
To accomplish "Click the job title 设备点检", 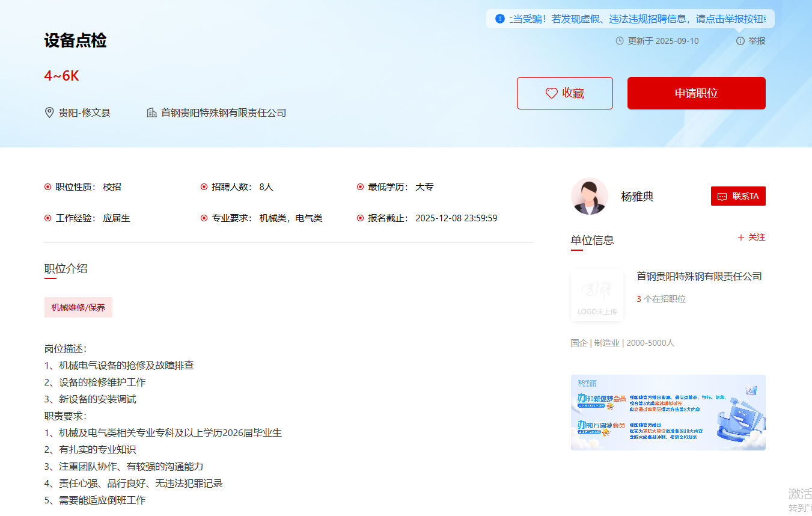I will [x=75, y=41].
